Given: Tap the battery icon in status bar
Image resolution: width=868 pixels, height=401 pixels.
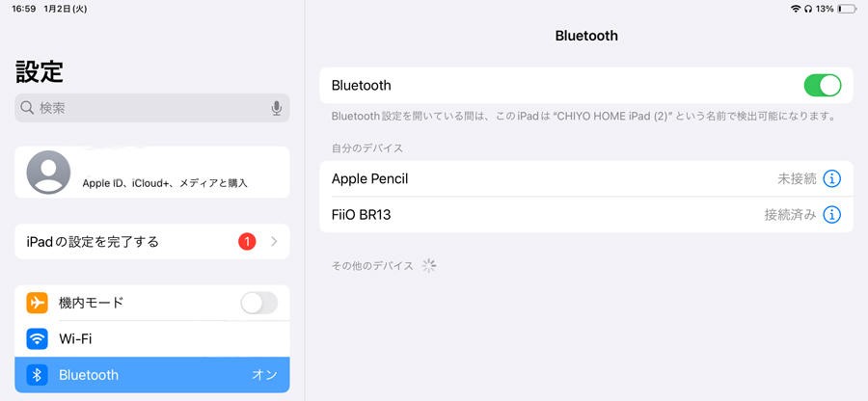Looking at the screenshot, I should 847,9.
